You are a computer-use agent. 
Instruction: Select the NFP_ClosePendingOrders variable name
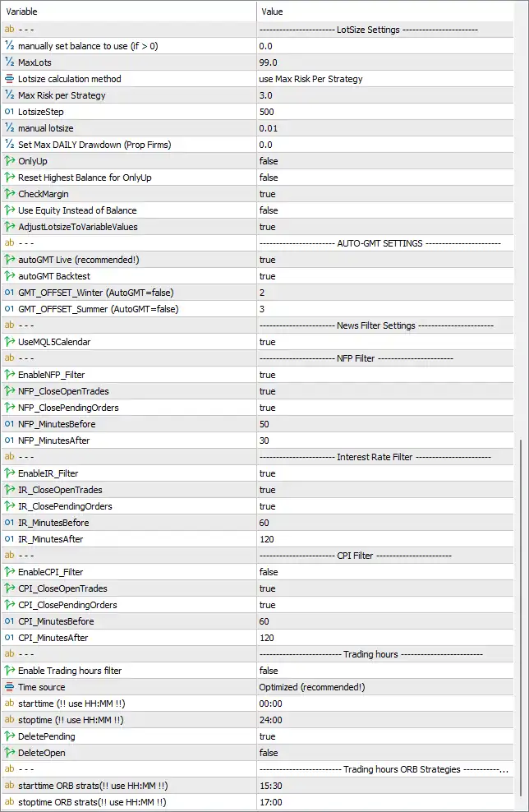[x=68, y=408]
